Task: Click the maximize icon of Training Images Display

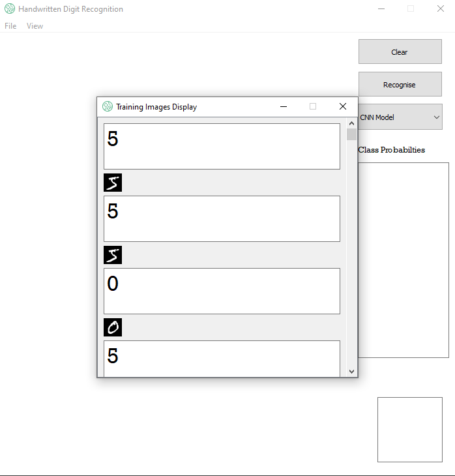Action: pos(313,106)
